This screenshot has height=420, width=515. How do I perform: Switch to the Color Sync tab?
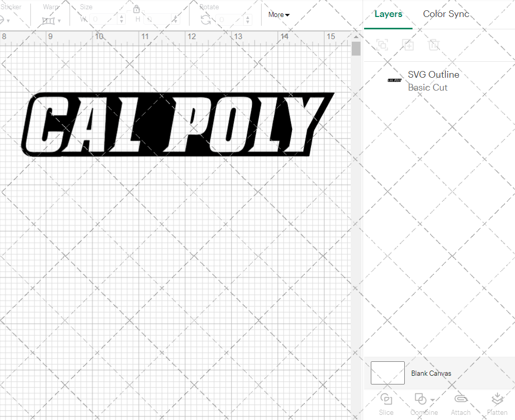446,14
